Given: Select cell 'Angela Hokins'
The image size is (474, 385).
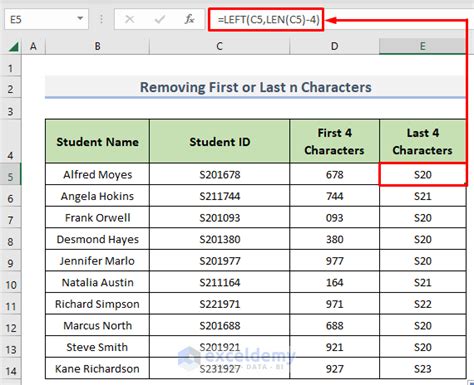Looking at the screenshot, I should (98, 196).
